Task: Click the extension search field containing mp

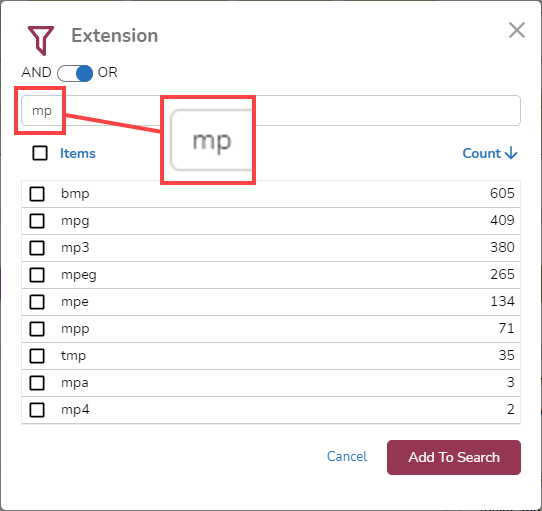Action: coord(271,111)
